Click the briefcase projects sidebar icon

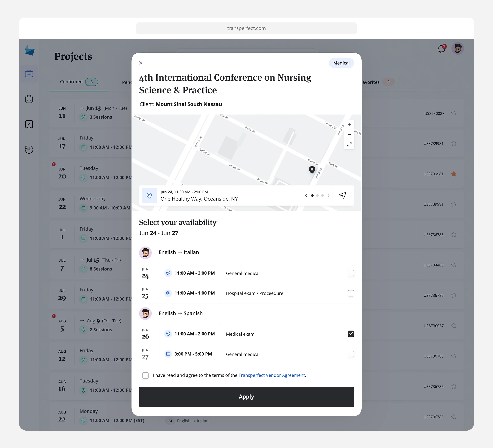[29, 74]
